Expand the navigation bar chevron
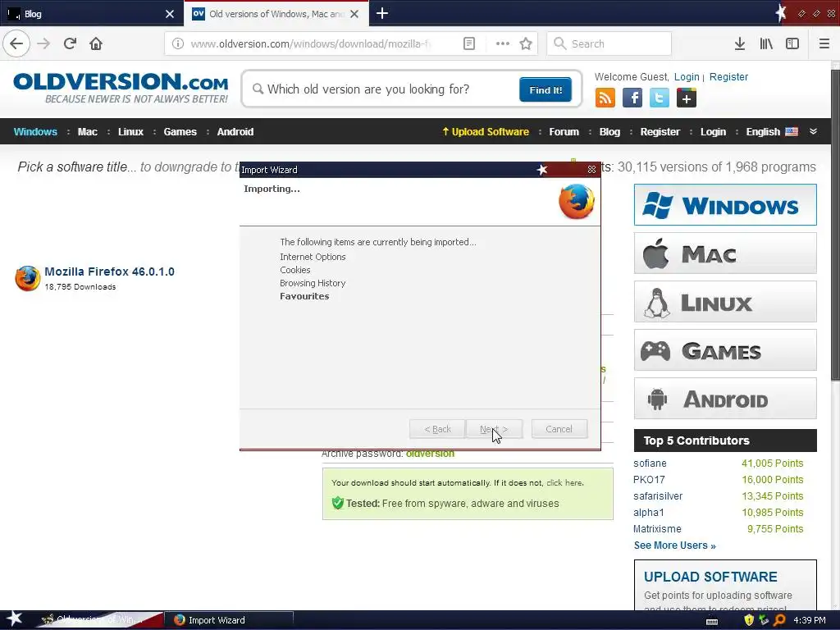This screenshot has width=840, height=630. pyautogui.click(x=813, y=131)
